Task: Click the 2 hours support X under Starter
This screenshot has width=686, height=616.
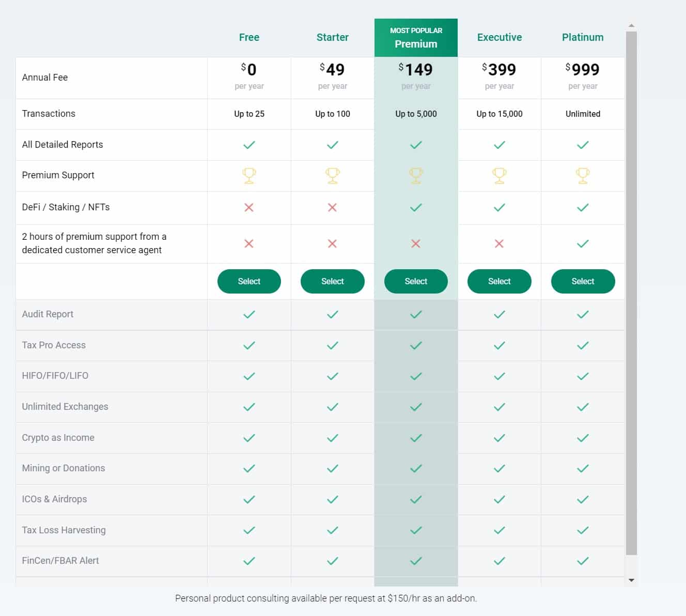Action: 333,243
